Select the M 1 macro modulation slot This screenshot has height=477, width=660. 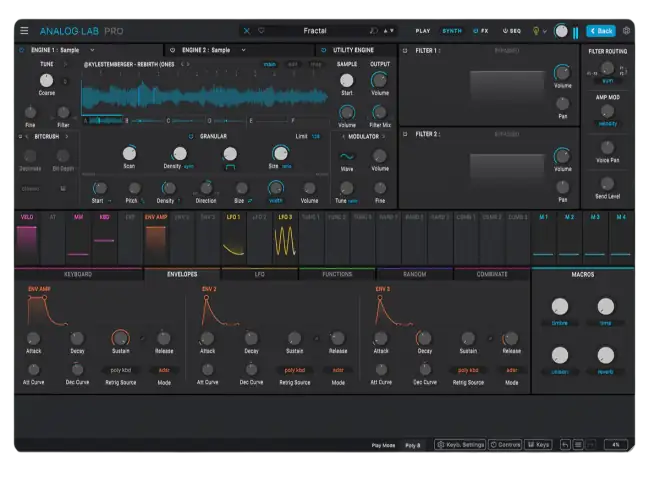(543, 236)
